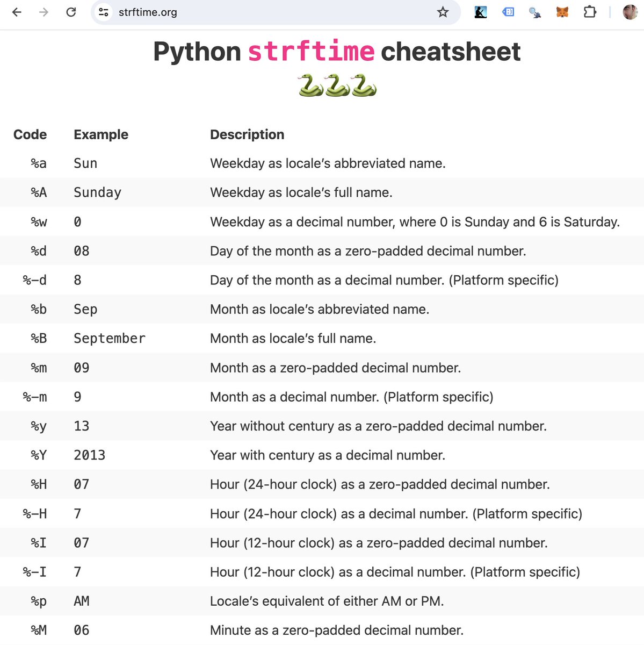This screenshot has width=644, height=645.
Task: Open the blue price tag extension
Action: click(x=508, y=12)
